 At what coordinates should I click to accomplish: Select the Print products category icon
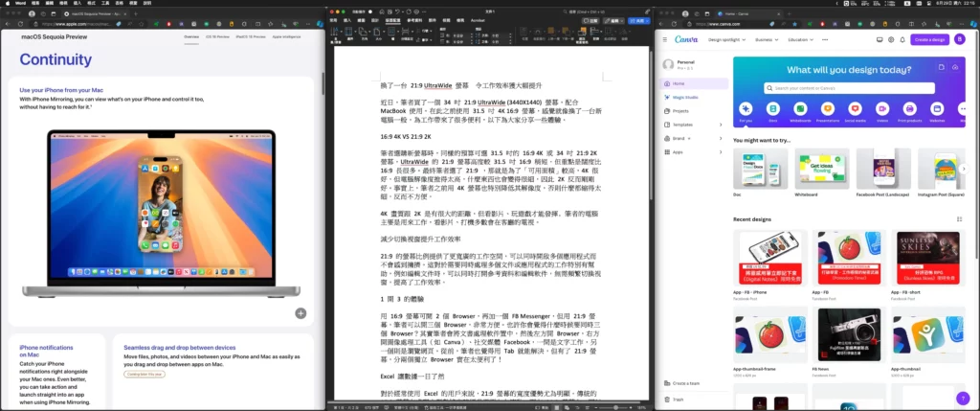pyautogui.click(x=909, y=108)
